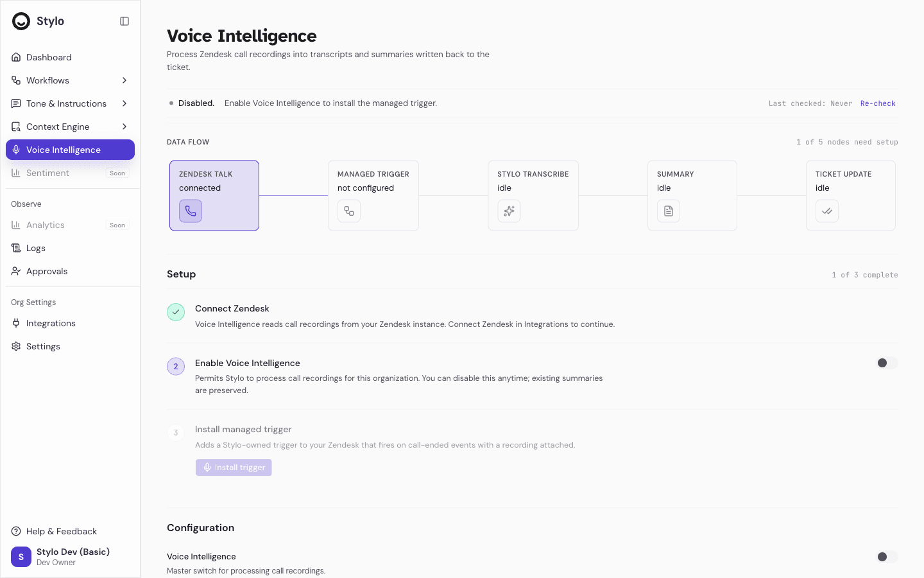
Task: Collapse the sidebar panel icon
Action: point(124,21)
